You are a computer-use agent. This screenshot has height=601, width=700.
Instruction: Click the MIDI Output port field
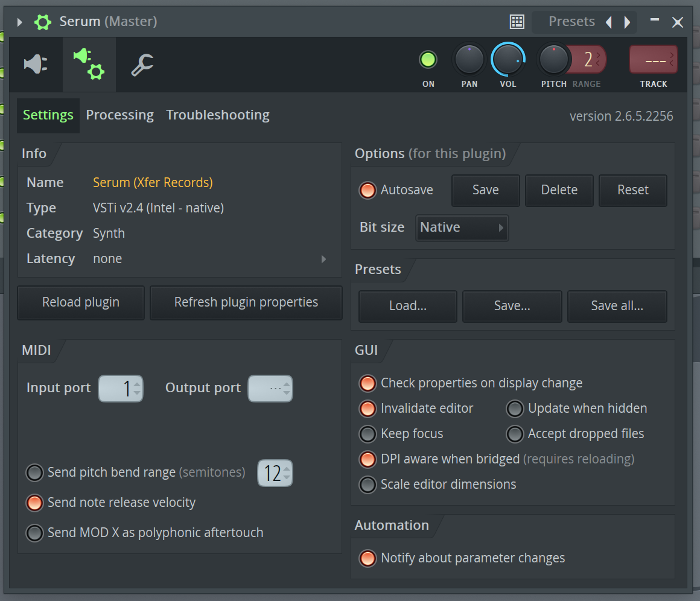pyautogui.click(x=270, y=389)
